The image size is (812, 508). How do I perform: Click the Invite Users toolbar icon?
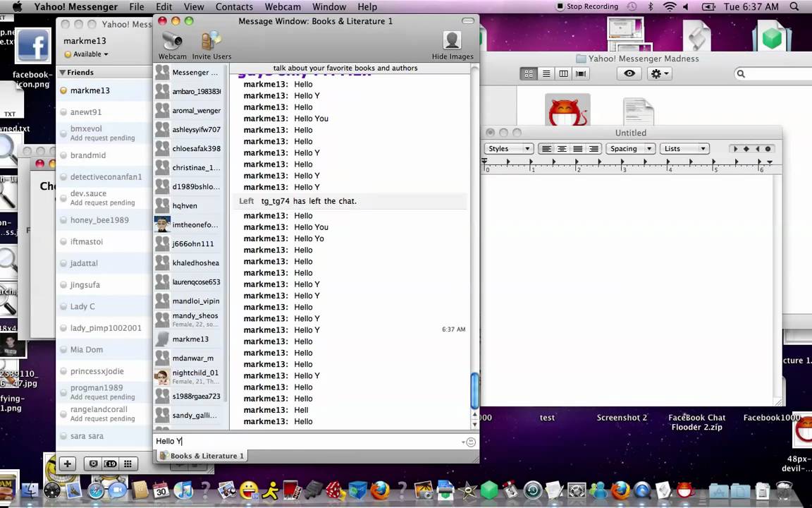(x=211, y=46)
